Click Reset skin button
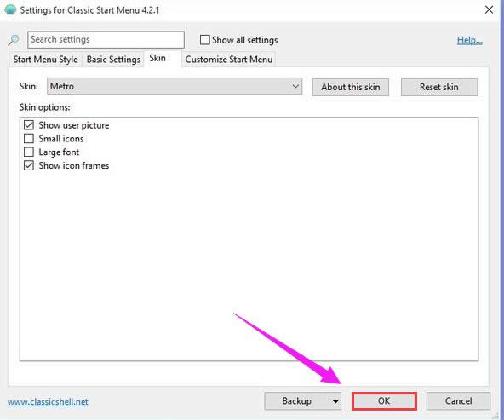The height and width of the screenshot is (420, 504). coord(439,87)
